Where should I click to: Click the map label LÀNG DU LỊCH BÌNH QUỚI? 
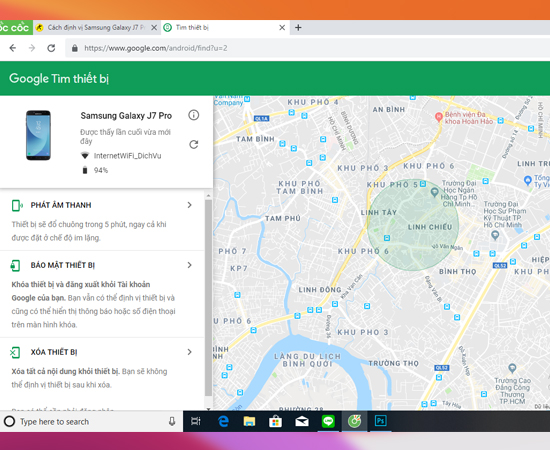pyautogui.click(x=307, y=360)
